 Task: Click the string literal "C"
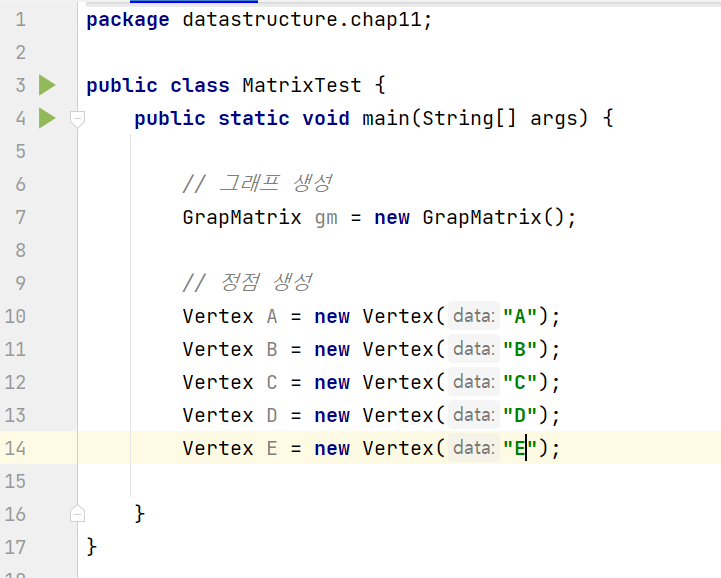point(520,383)
